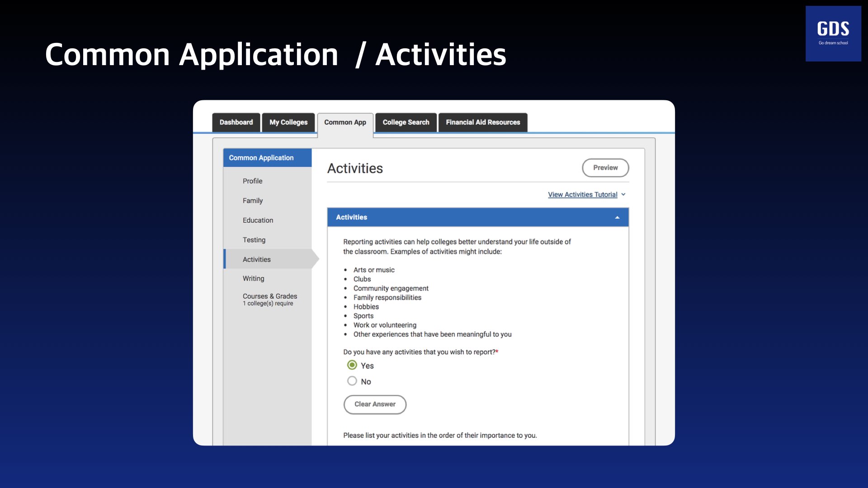This screenshot has width=868, height=488.
Task: Collapse the Activities section arrow
Action: pyautogui.click(x=617, y=217)
